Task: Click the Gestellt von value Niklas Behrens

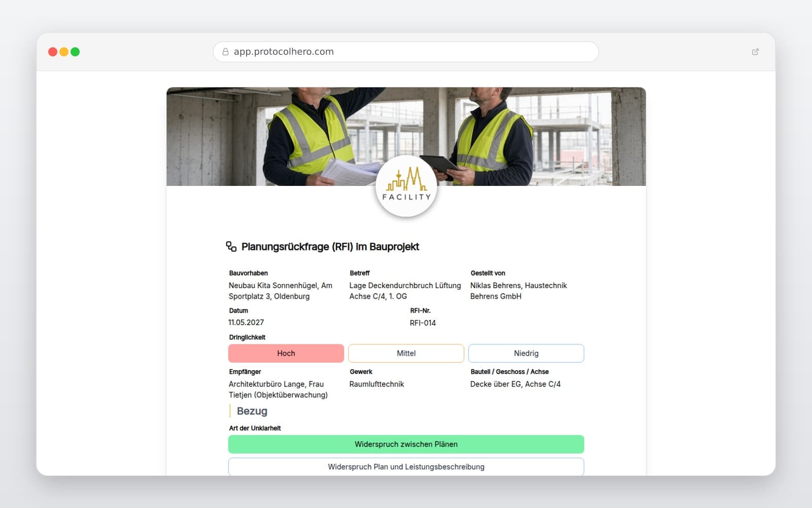Action: (x=518, y=291)
